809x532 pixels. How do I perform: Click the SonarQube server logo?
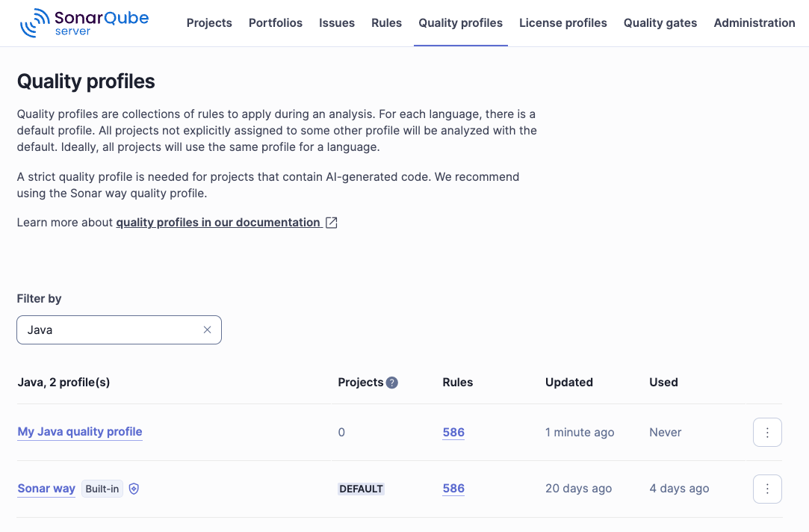pyautogui.click(x=82, y=22)
